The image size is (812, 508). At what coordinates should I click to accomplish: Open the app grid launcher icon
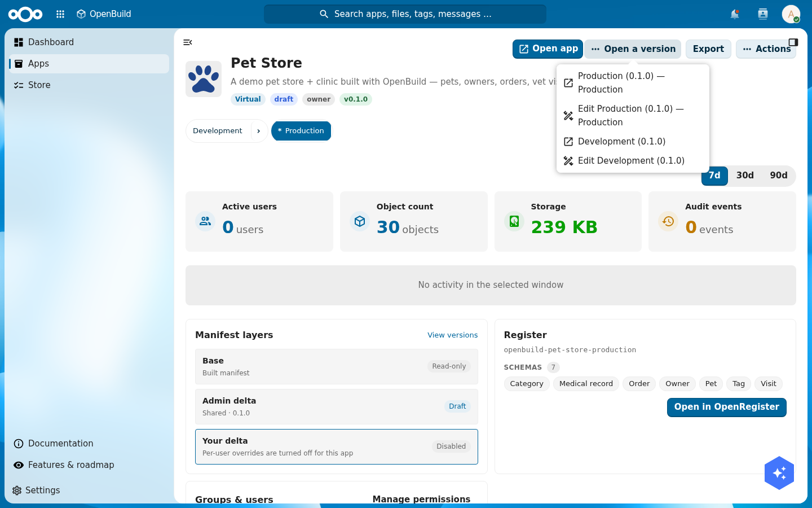60,14
